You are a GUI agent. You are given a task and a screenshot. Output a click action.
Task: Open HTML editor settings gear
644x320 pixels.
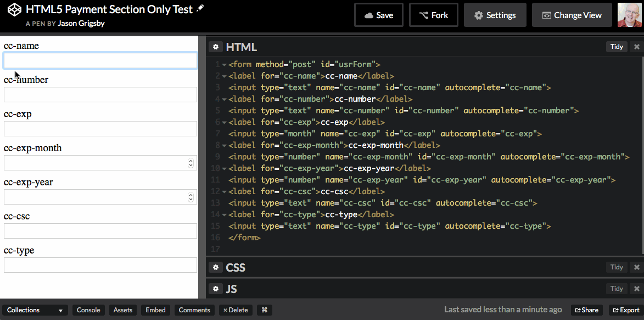pos(216,47)
